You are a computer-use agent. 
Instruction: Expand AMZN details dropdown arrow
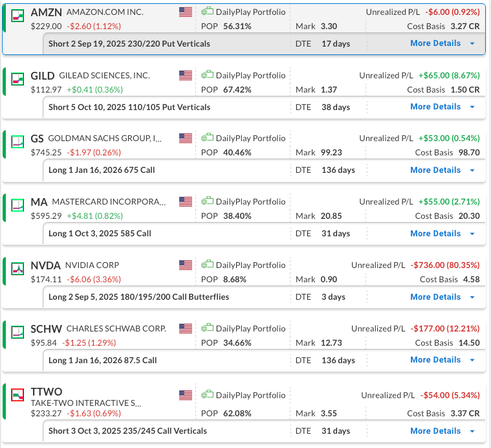pos(472,43)
